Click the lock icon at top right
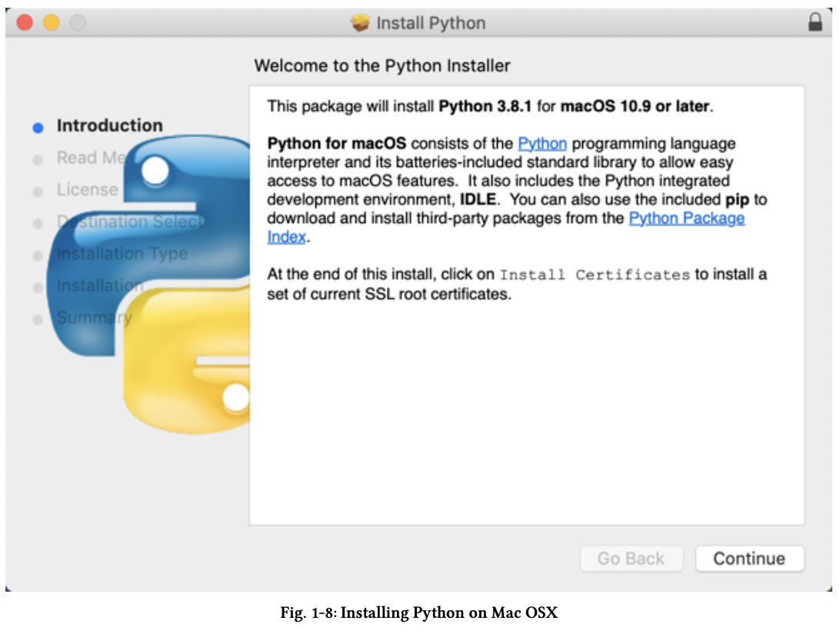Screen dimensions: 840x634 pos(815,22)
